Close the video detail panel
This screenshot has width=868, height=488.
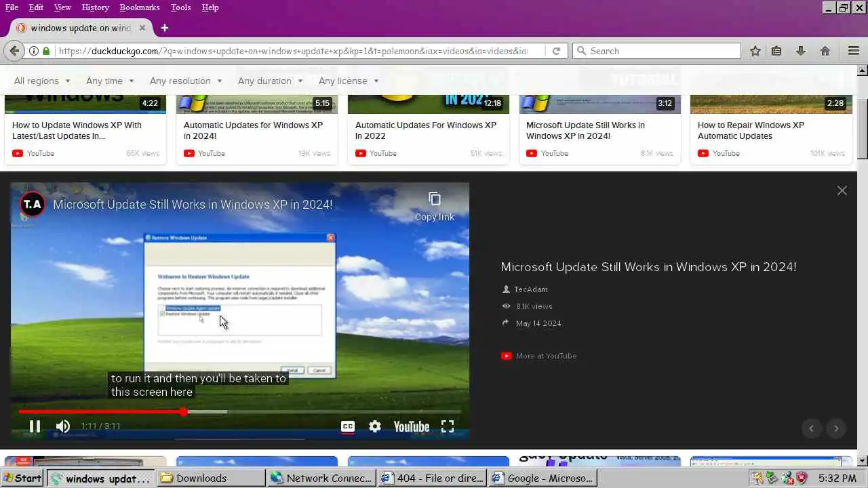pos(842,190)
